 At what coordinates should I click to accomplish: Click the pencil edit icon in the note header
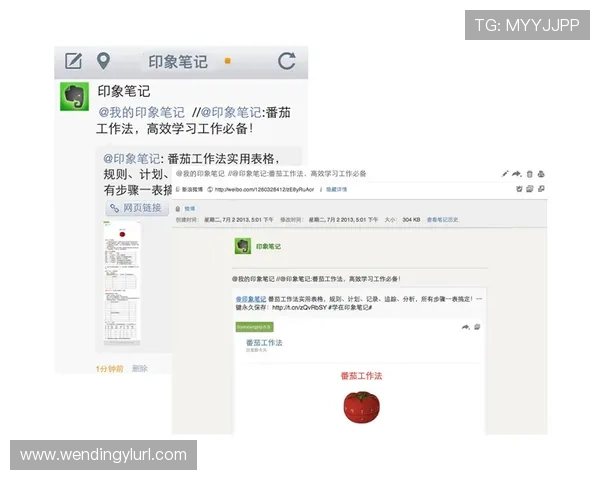pos(505,174)
